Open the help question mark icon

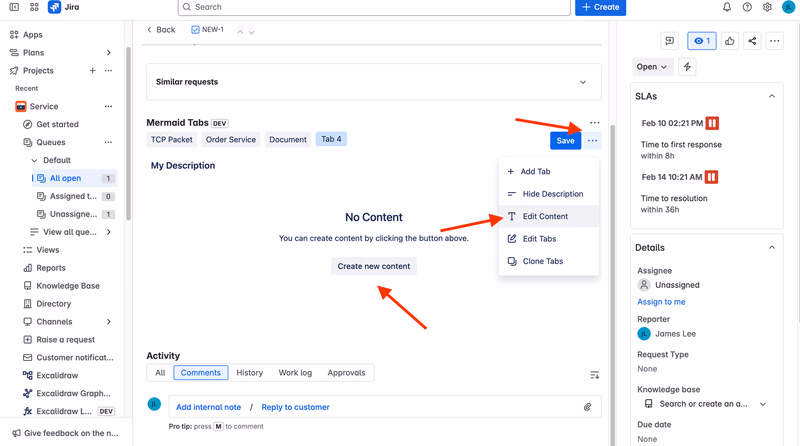(x=747, y=7)
